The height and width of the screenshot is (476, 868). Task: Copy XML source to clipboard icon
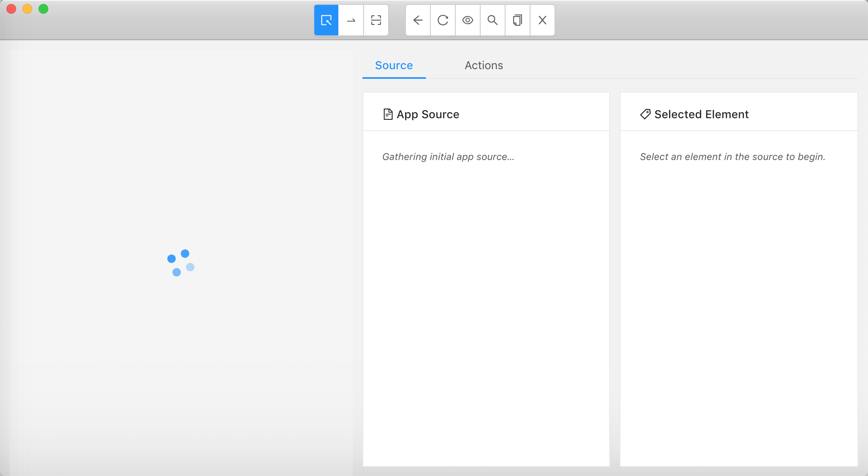pyautogui.click(x=518, y=20)
